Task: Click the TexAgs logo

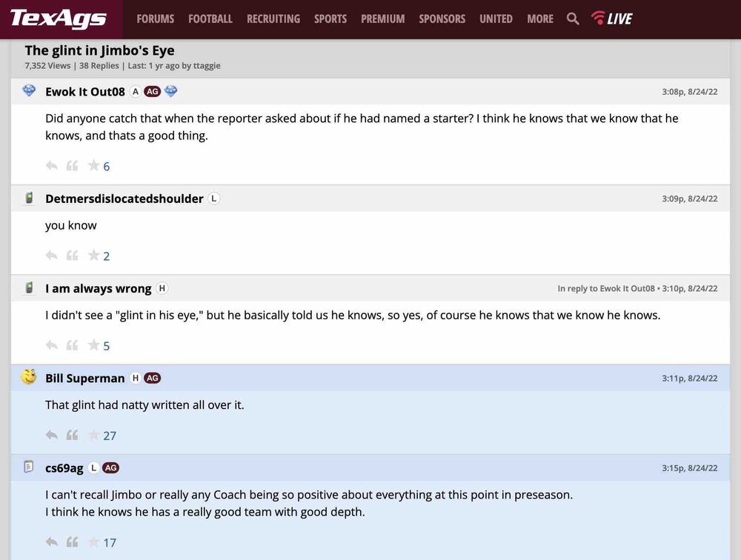Action: pos(58,19)
